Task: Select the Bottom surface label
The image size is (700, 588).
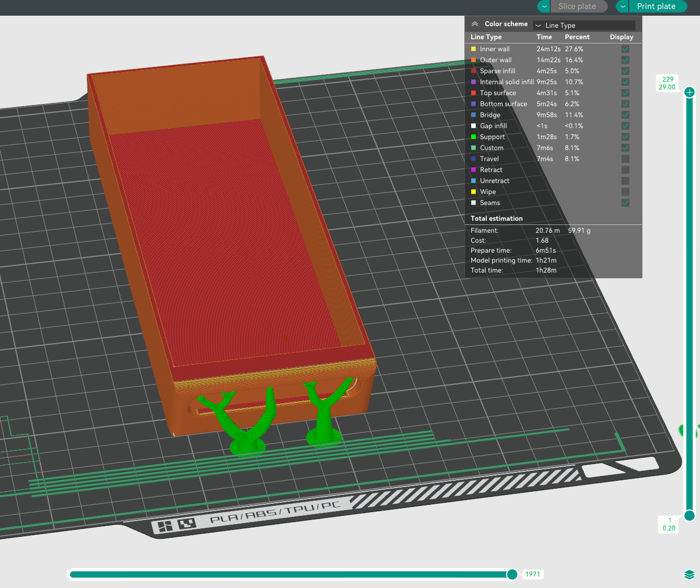Action: (504, 104)
